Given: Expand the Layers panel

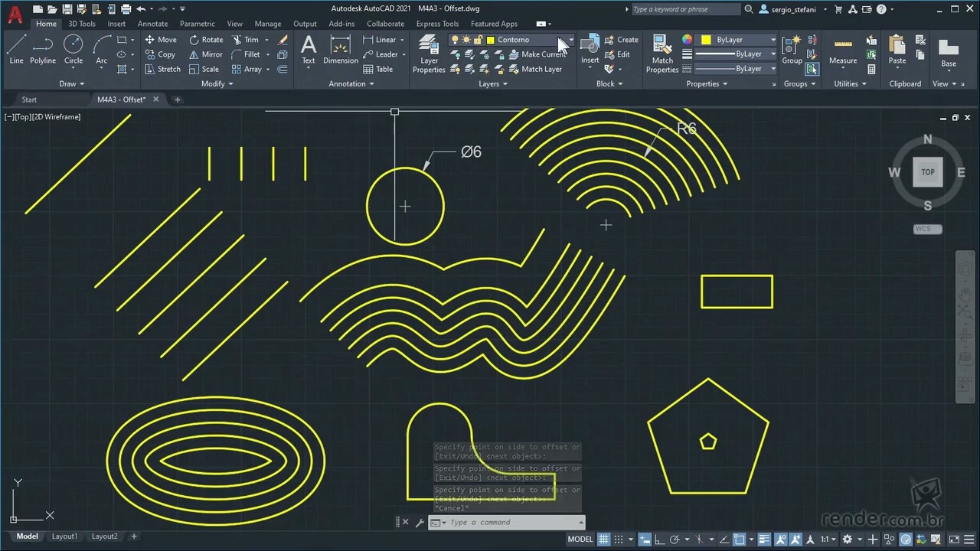Looking at the screenshot, I should (493, 83).
